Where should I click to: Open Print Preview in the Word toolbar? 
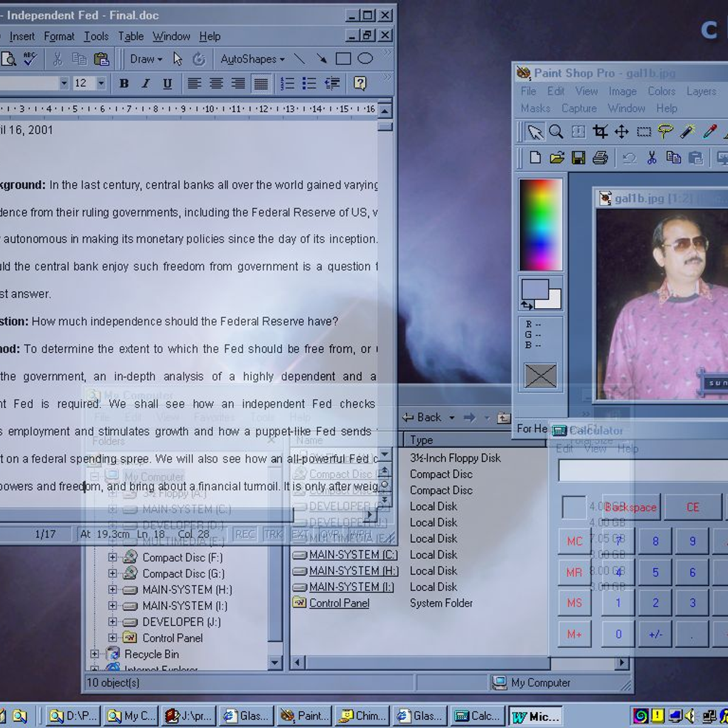[x=8, y=59]
